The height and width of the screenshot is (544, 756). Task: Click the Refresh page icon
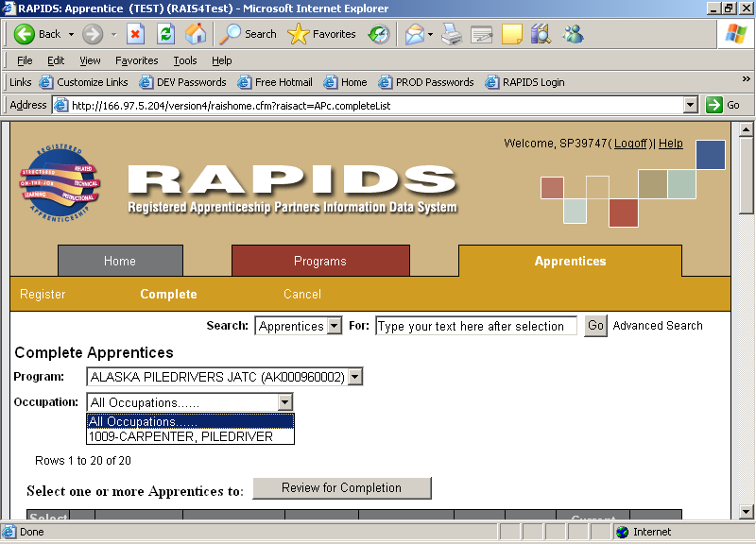[165, 34]
